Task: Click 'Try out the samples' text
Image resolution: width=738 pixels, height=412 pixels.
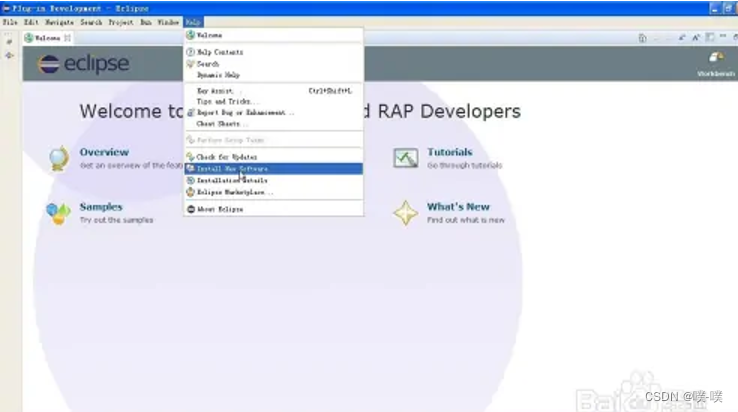Action: (116, 220)
